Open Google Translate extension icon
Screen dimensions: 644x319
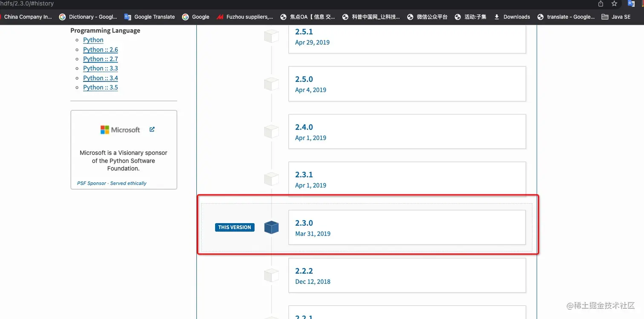click(631, 3)
